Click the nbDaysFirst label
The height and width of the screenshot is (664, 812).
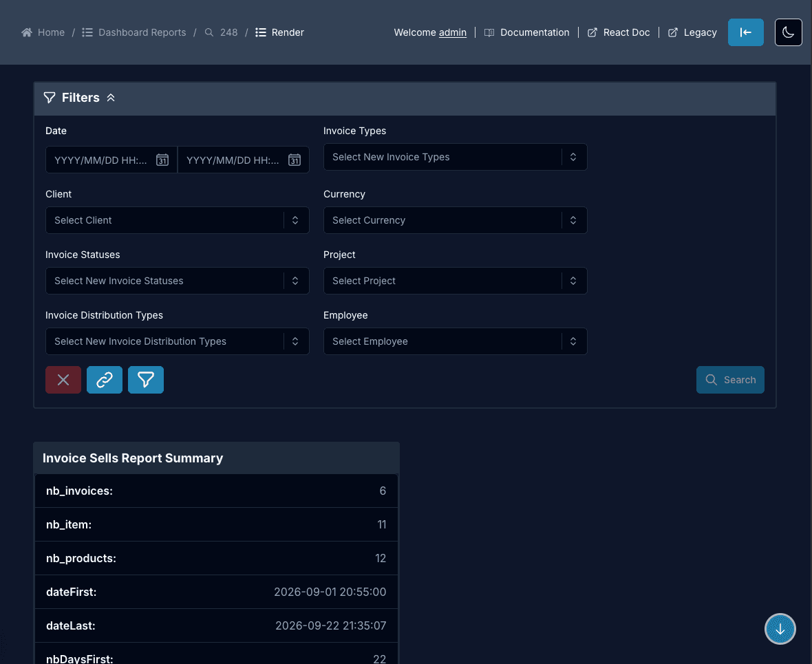point(80,658)
